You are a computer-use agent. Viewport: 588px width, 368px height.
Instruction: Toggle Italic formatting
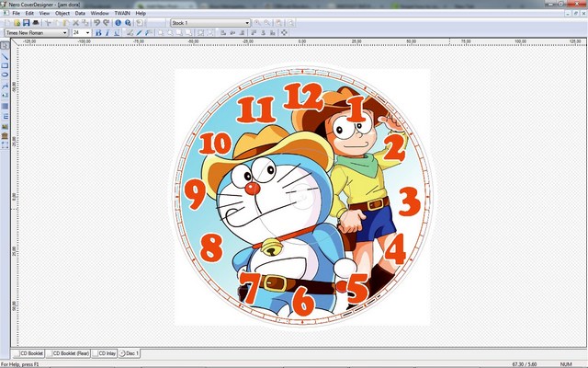click(107, 33)
